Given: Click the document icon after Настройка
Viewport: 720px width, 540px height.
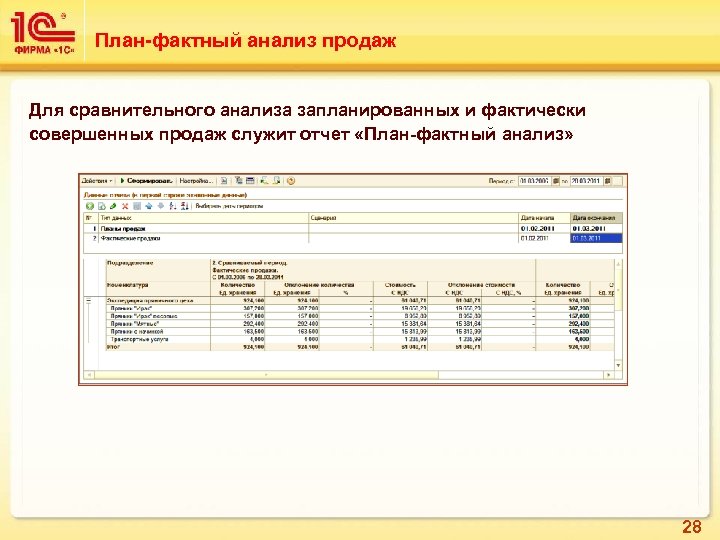Looking at the screenshot, I should click(224, 181).
